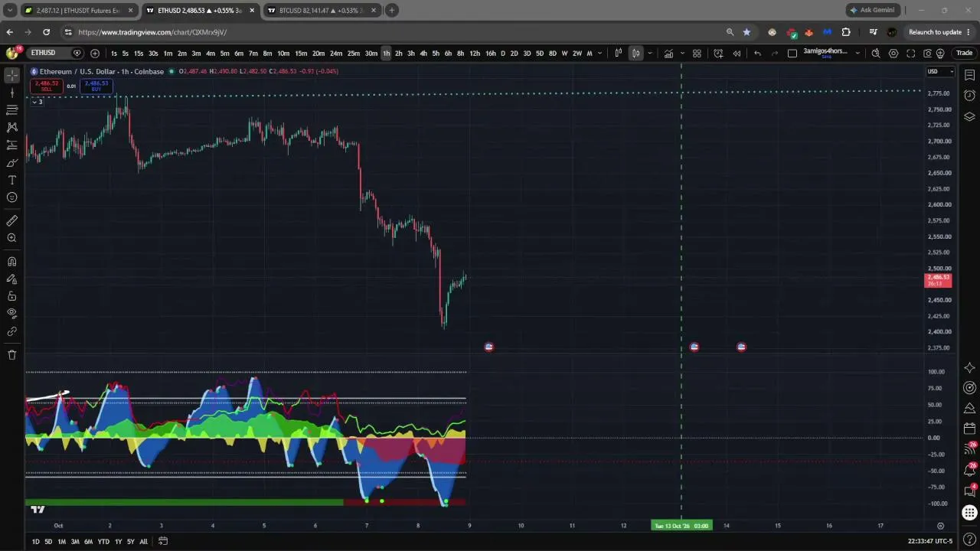The height and width of the screenshot is (551, 980).
Task: Open the Fibonacci tools in left toolbar
Action: pos(12,110)
